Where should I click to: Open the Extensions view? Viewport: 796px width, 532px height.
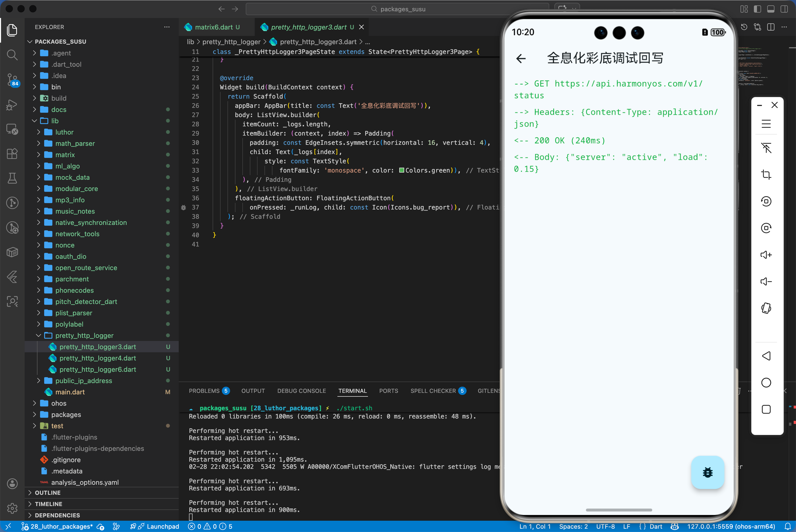click(x=12, y=154)
